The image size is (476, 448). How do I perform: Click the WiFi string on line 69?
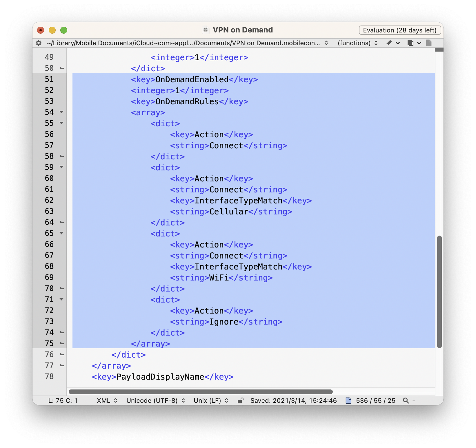point(219,278)
